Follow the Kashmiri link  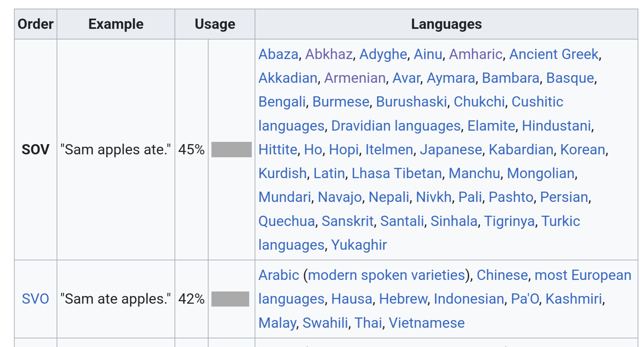click(x=574, y=299)
